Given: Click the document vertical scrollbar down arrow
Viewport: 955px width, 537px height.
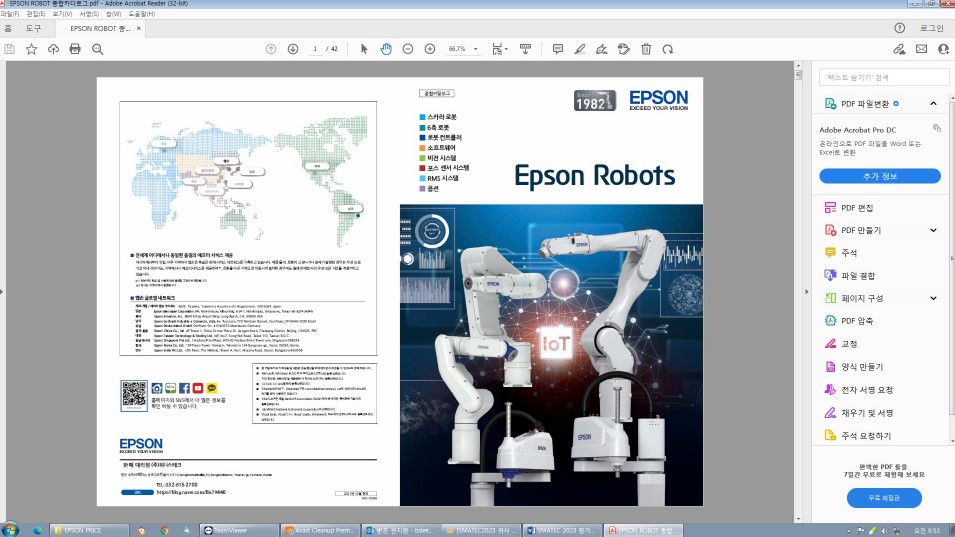Looking at the screenshot, I should tap(798, 518).
